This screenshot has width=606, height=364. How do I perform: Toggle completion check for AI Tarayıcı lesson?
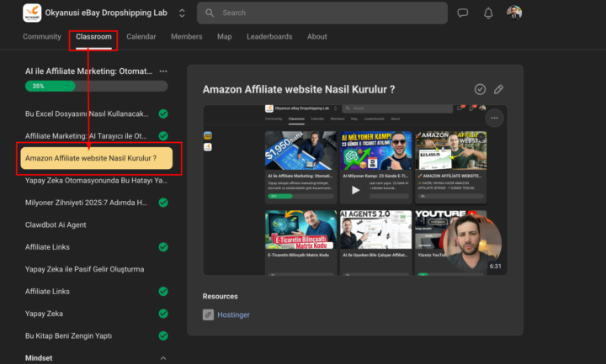[x=163, y=136]
